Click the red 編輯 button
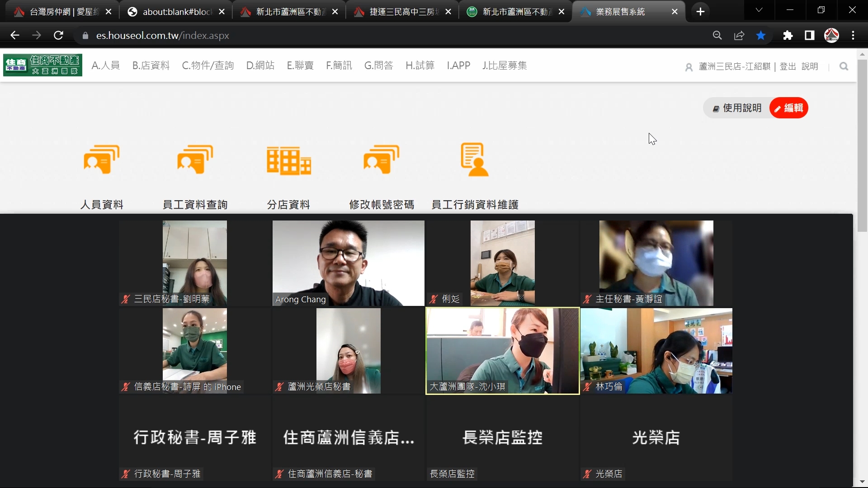This screenshot has height=488, width=868. (789, 108)
